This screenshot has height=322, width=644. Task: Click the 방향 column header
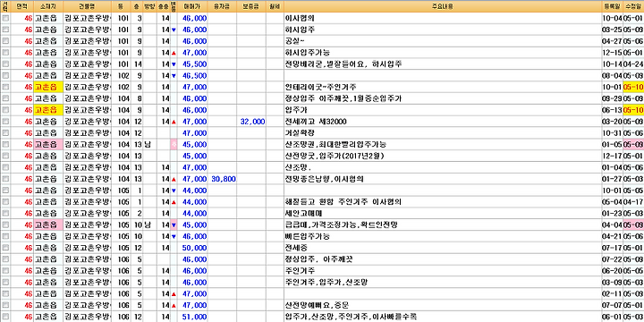pyautogui.click(x=149, y=6)
